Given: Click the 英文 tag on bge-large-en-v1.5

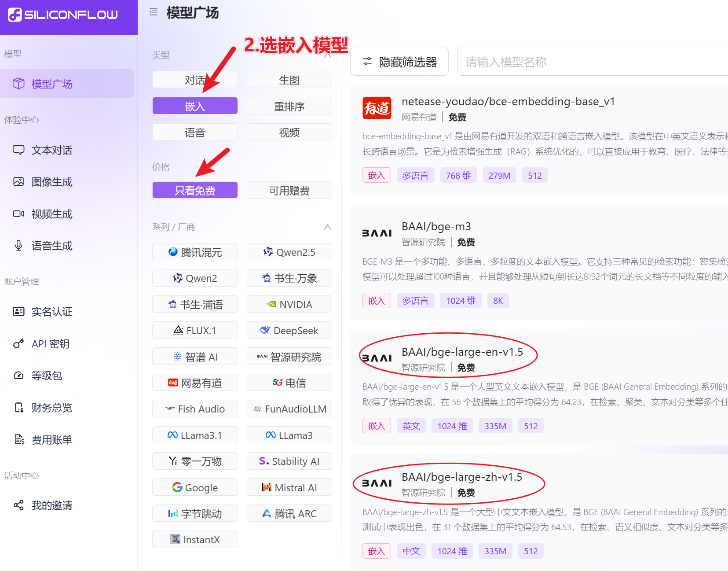Looking at the screenshot, I should pyautogui.click(x=411, y=426).
